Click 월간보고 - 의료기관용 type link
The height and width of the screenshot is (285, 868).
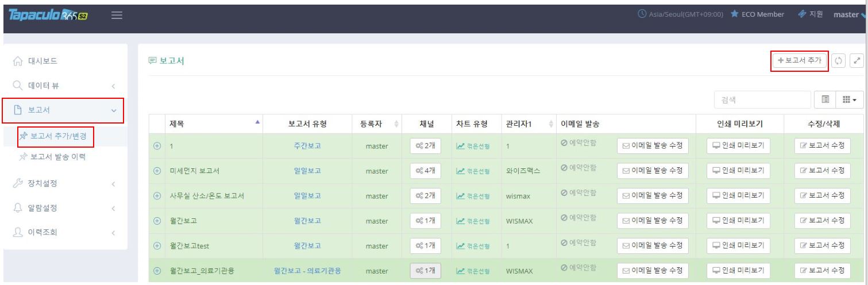pyautogui.click(x=307, y=271)
